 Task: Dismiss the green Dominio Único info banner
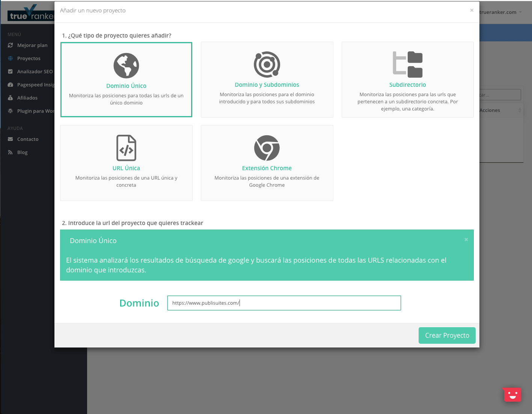tap(466, 239)
